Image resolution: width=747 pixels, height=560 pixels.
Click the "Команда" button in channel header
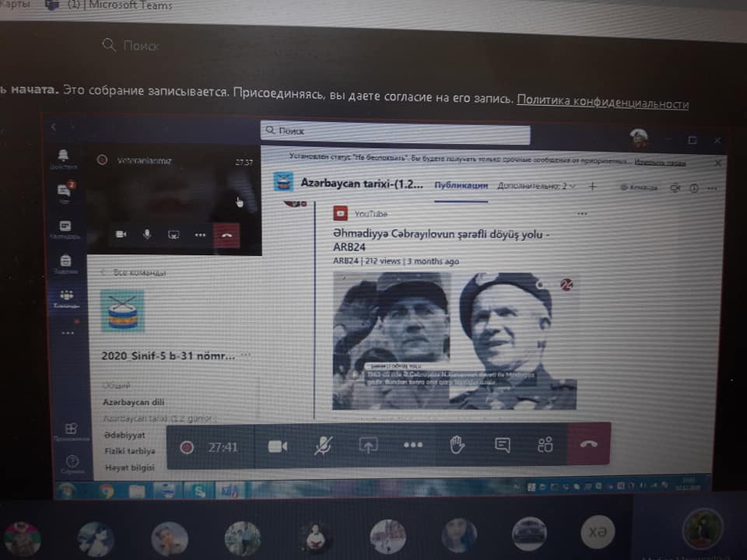click(x=639, y=187)
